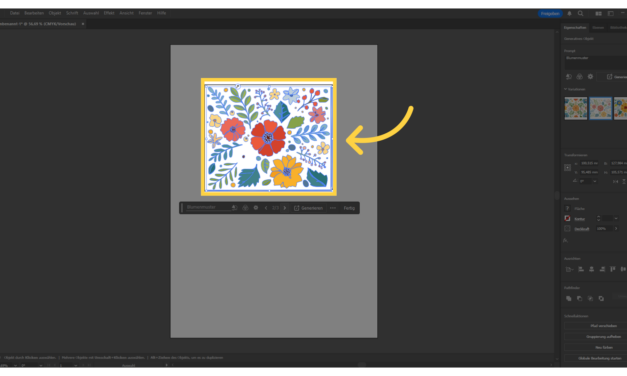627x376 pixels.
Task: Go to previous variation arrow
Action: (266, 208)
